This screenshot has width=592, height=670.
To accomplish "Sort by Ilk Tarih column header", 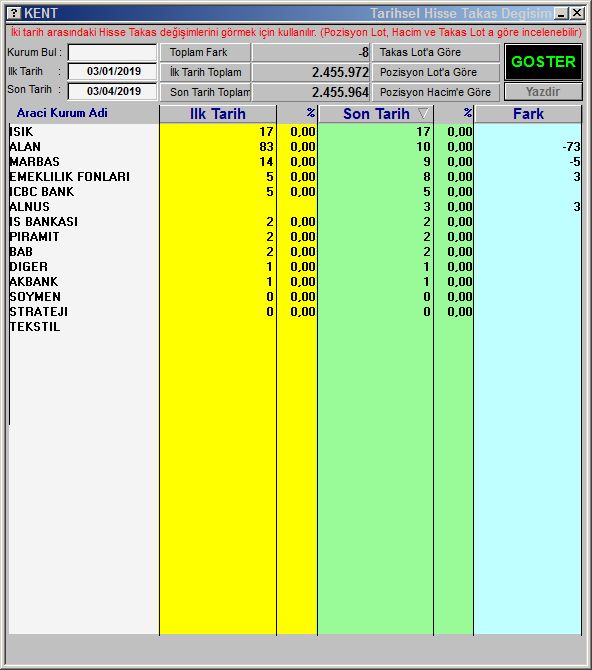I will 218,114.
